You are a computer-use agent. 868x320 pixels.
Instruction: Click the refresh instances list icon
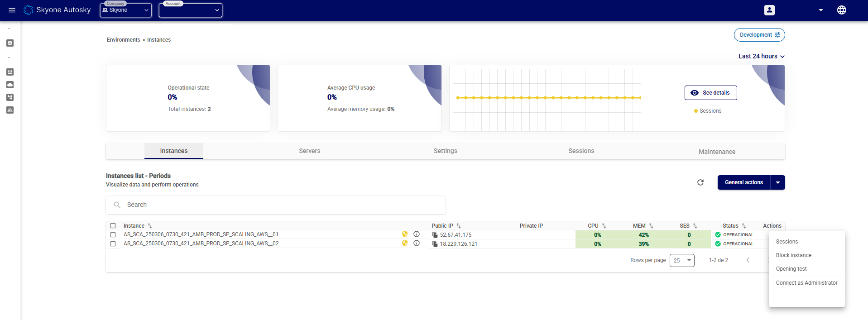tap(700, 182)
